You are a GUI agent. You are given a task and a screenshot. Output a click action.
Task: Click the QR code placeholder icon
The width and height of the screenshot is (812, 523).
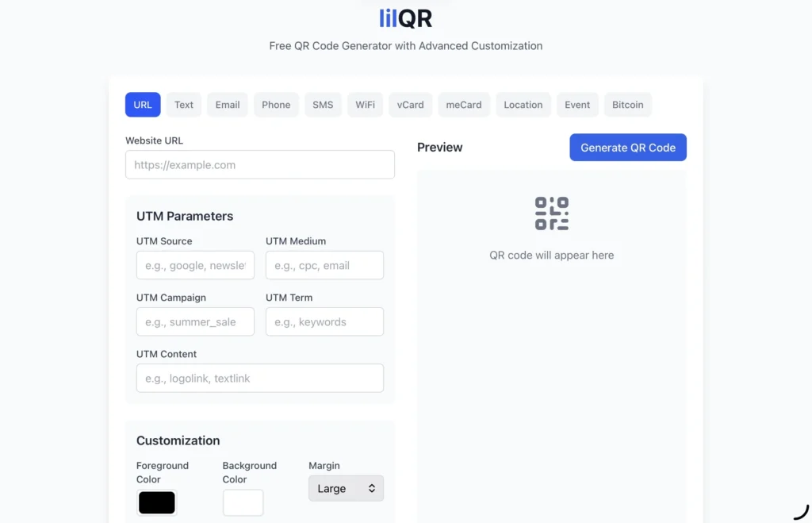pos(551,213)
